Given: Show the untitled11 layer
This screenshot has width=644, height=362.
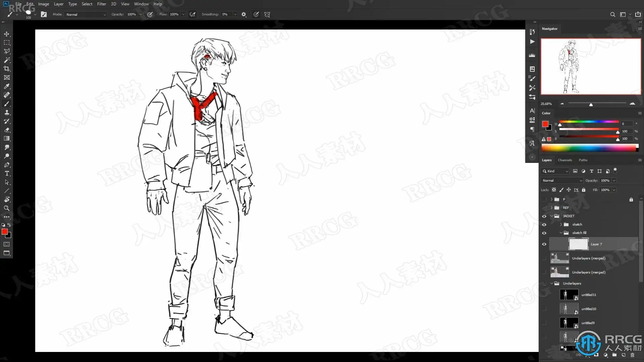Looking at the screenshot, I should pyautogui.click(x=544, y=295).
